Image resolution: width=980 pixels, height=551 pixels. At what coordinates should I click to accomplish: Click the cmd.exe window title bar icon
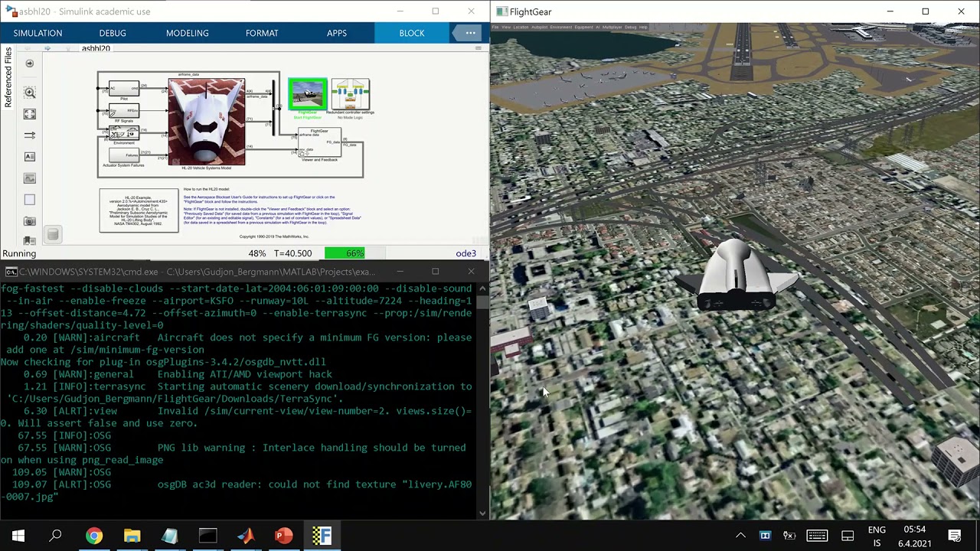click(x=10, y=271)
